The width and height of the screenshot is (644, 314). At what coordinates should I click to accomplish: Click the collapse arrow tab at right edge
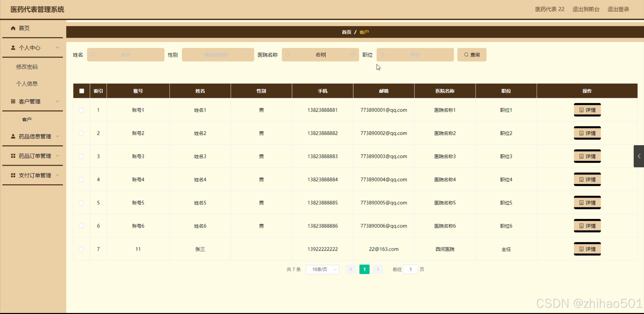[639, 156]
